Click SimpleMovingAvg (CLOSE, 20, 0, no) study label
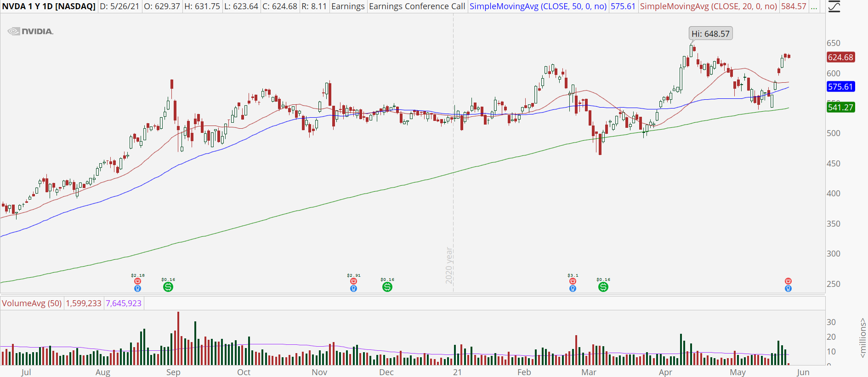 click(x=709, y=6)
